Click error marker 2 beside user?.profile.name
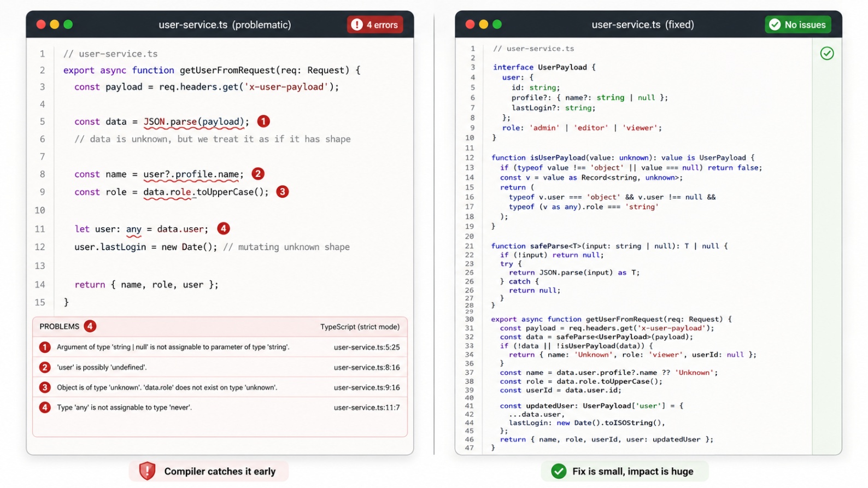The width and height of the screenshot is (868, 488). click(x=258, y=174)
